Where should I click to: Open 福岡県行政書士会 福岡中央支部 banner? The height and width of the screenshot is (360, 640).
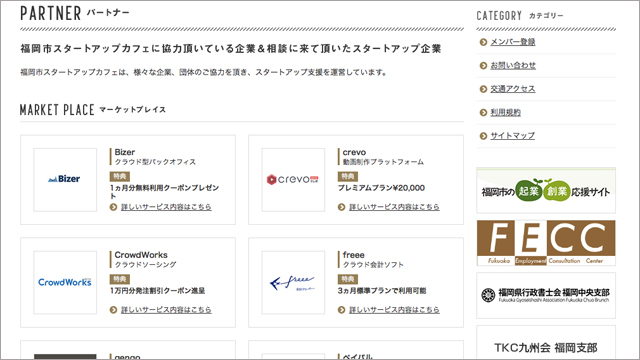tap(546, 296)
